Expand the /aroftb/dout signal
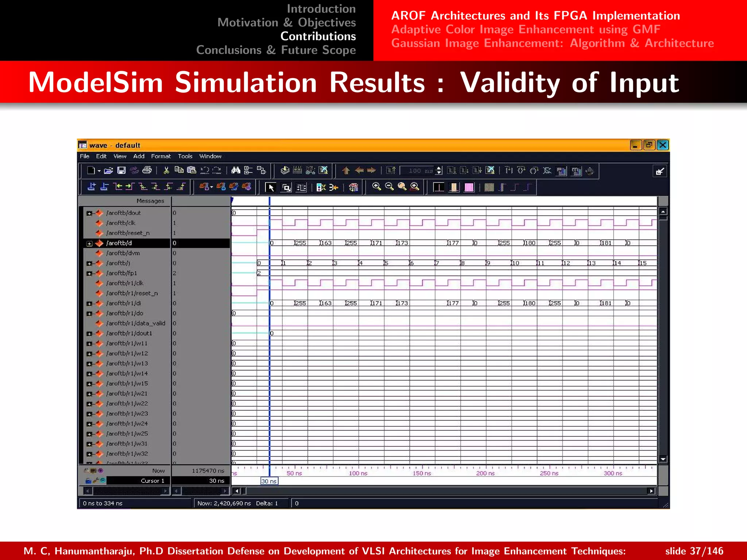The width and height of the screenshot is (747, 560). [89, 213]
